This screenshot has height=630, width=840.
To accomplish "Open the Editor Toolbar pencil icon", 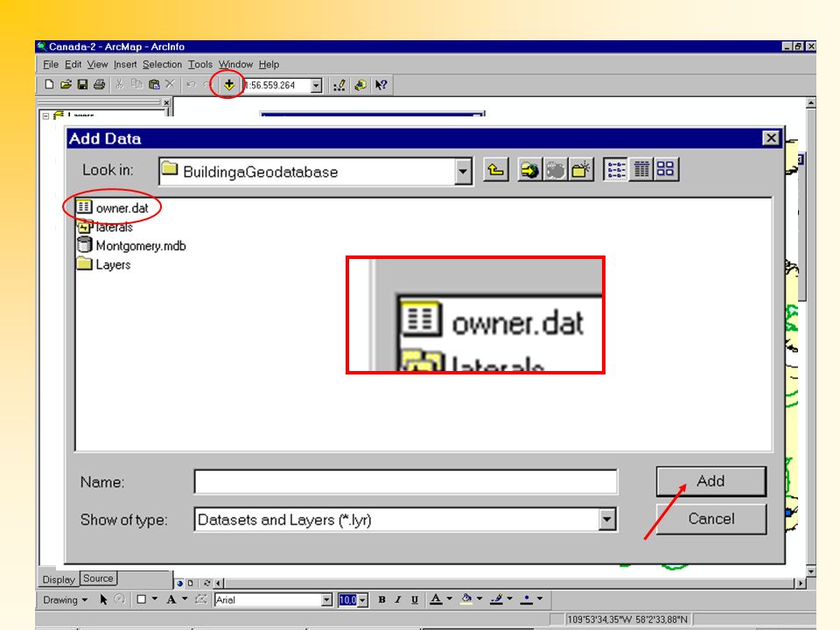I will coord(339,85).
